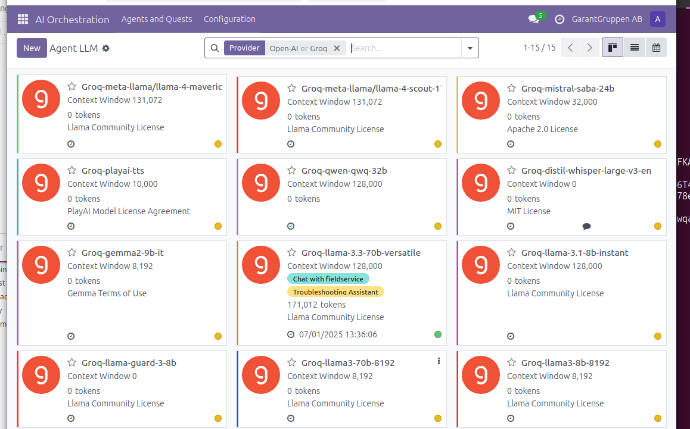This screenshot has width=690, height=429.
Task: Switch company via GarantGruppen AB
Action: pos(607,19)
